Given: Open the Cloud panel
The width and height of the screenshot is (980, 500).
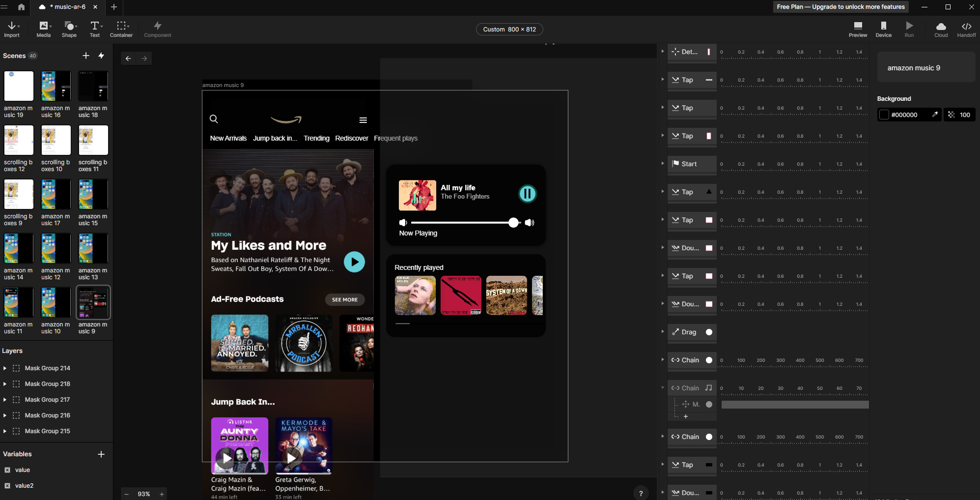Looking at the screenshot, I should pos(941,29).
